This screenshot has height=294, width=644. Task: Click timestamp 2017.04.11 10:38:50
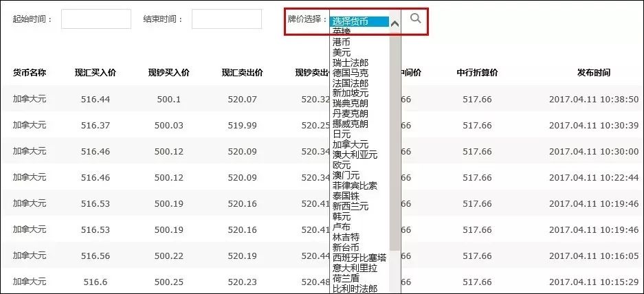[x=594, y=100]
